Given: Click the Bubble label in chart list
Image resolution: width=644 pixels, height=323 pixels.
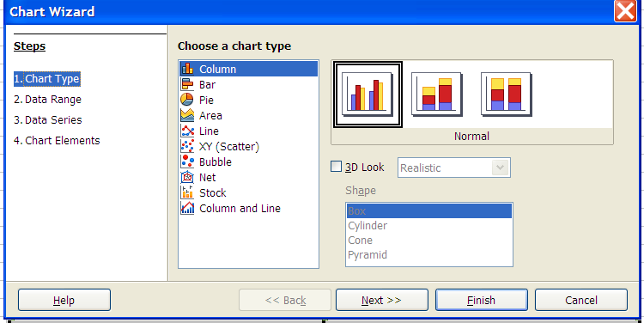Looking at the screenshot, I should tap(216, 161).
